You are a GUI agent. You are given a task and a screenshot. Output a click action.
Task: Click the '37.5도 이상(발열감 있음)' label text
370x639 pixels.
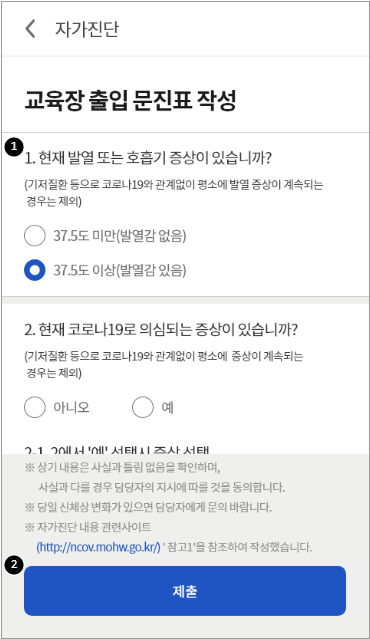120,270
